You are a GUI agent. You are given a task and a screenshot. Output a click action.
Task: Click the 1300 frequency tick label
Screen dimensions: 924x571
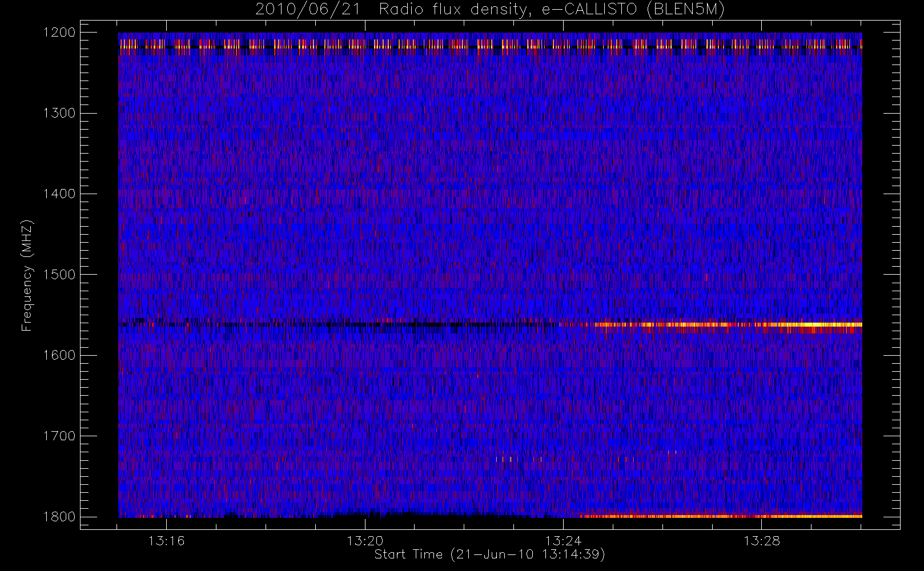59,113
